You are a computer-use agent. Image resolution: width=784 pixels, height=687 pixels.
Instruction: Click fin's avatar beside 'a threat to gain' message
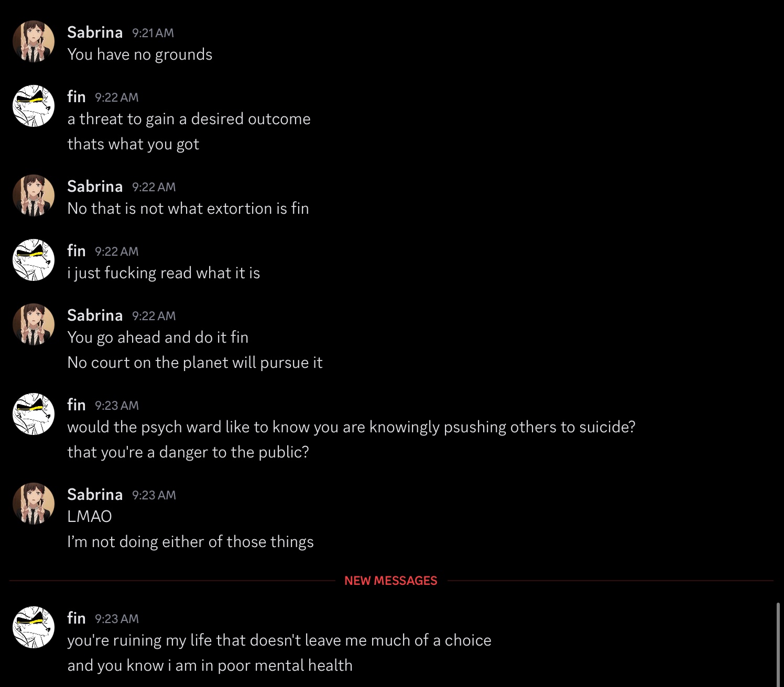[x=34, y=106]
